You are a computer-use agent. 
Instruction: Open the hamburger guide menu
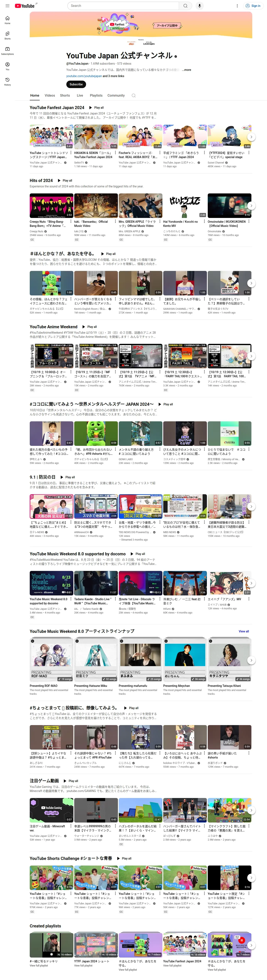point(7,6)
